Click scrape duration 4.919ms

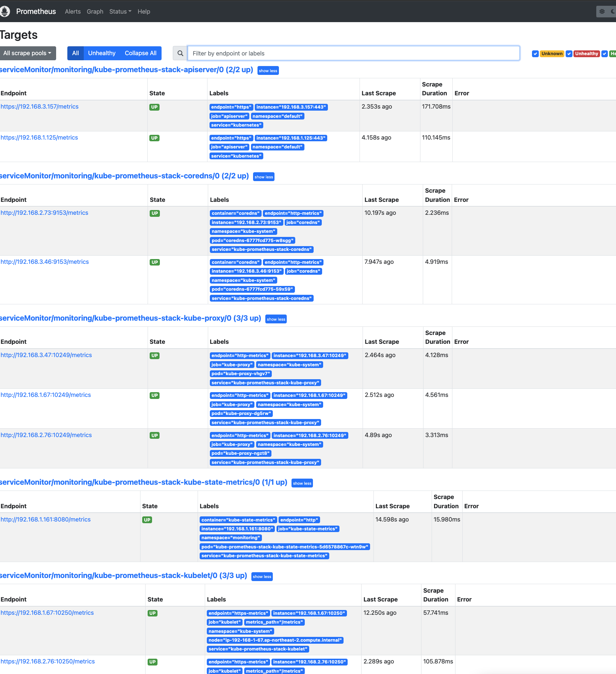tap(436, 262)
